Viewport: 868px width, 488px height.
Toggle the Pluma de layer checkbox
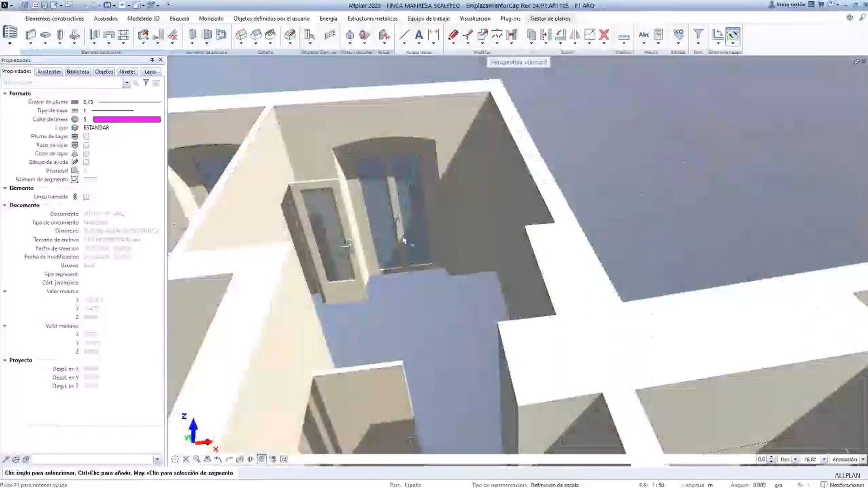86,136
